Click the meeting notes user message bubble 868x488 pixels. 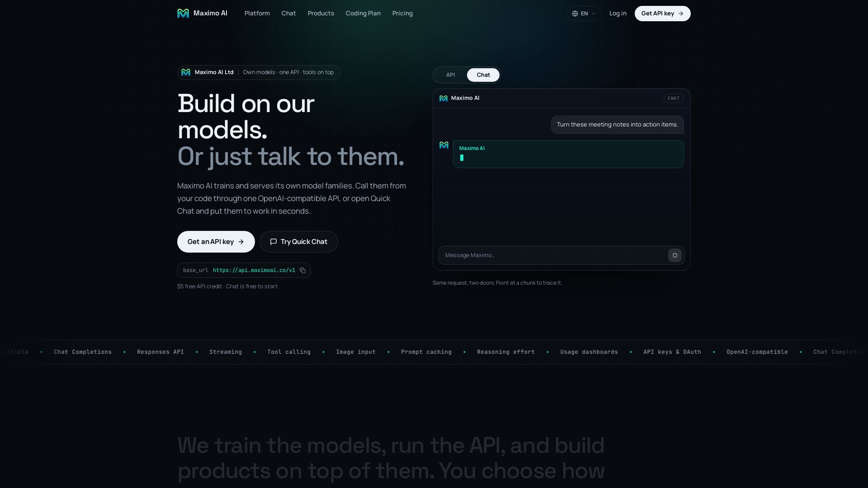pyautogui.click(x=617, y=125)
